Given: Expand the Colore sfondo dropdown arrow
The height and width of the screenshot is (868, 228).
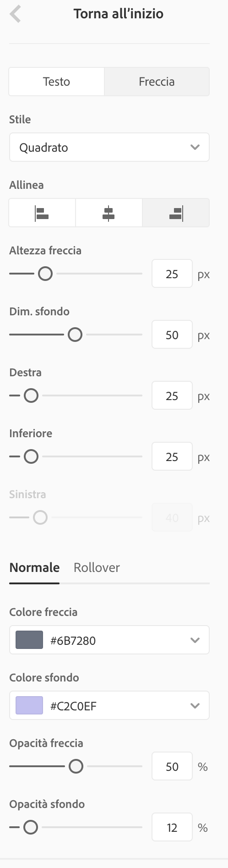Looking at the screenshot, I should [195, 705].
